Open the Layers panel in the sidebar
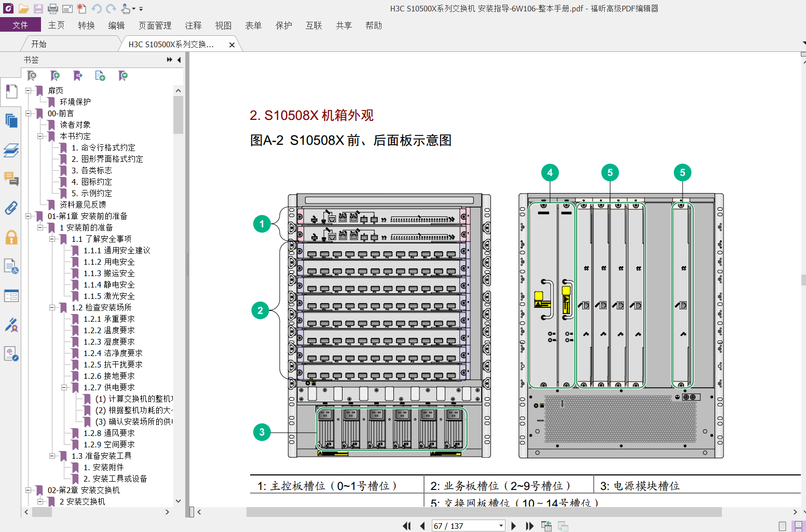Viewport: 806px width, 532px height. [11, 151]
